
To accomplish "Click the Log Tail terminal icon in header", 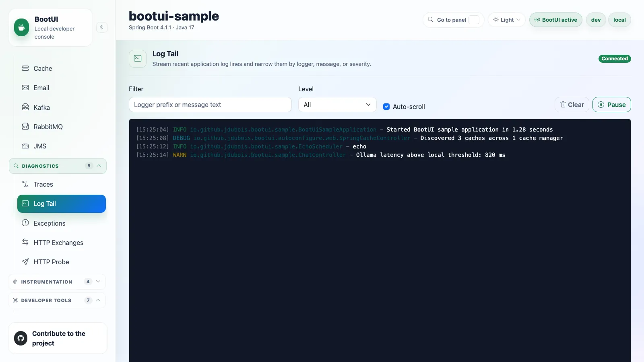I will tap(138, 58).
